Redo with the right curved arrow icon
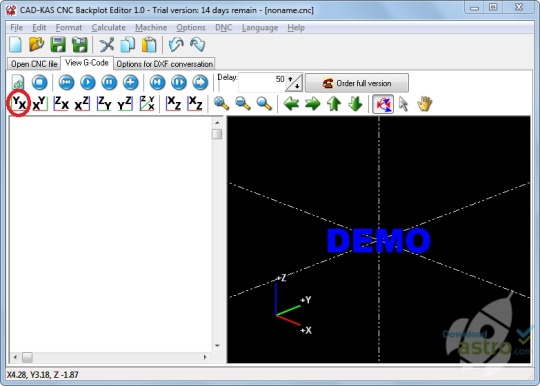This screenshot has height=386, width=540. click(198, 45)
